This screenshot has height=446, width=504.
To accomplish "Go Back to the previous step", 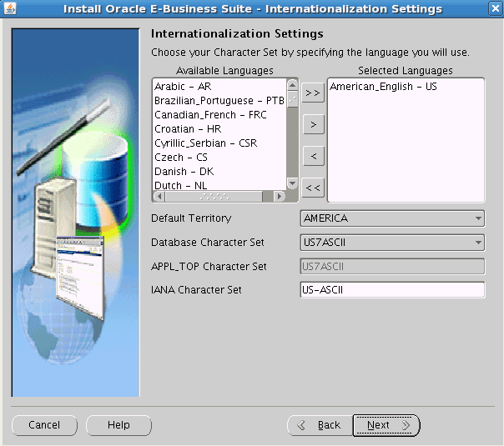I will (320, 425).
